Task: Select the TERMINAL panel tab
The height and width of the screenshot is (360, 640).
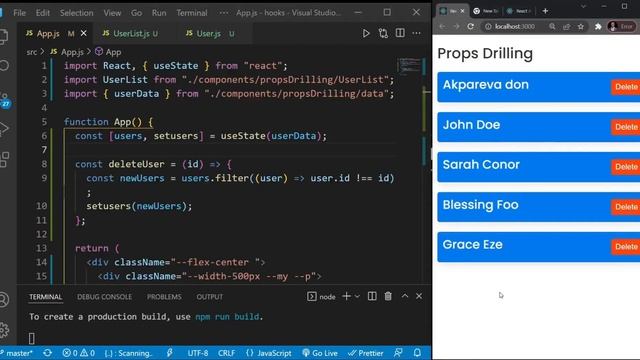Action: point(45,297)
